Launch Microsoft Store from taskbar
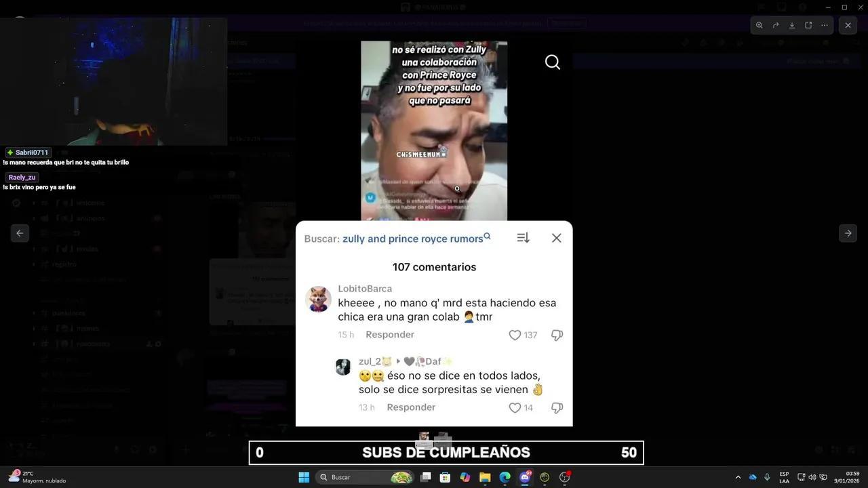Viewport: 868px width, 488px height. tap(446, 477)
